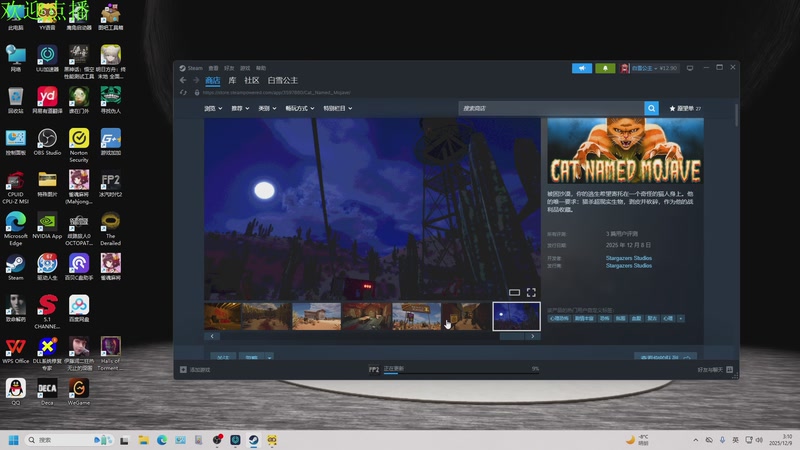Viewport: 800px width, 450px height.
Task: Expand the 类别 categories dropdown
Action: click(x=267, y=108)
